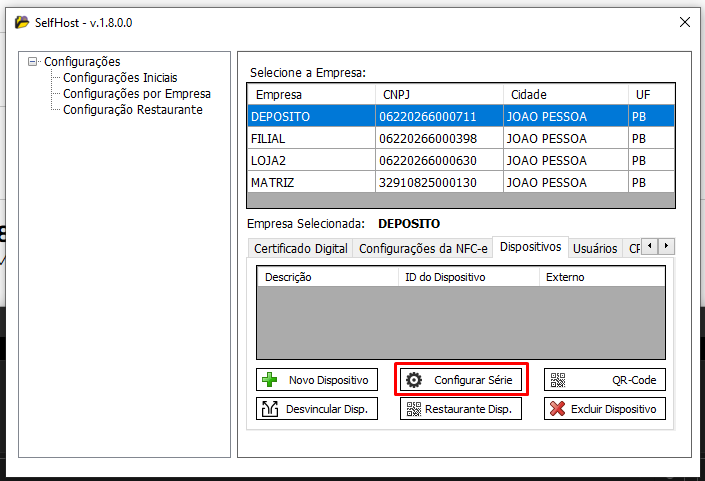Close the SelfHost window
This screenshot has height=481, width=705.
(684, 22)
